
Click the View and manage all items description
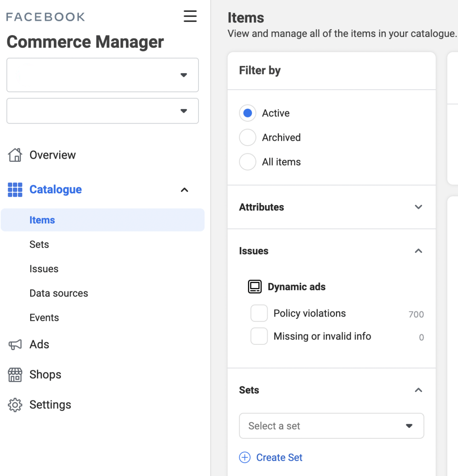342,34
